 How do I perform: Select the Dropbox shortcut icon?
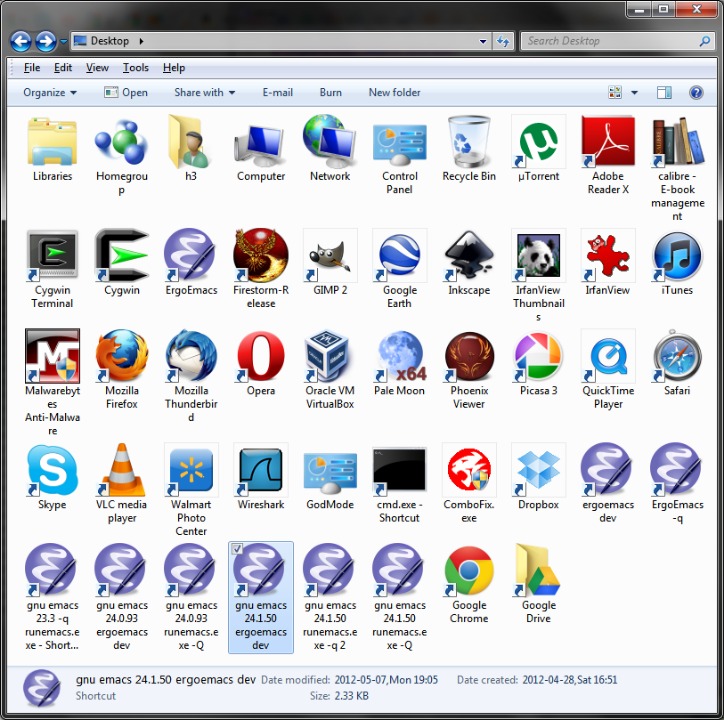point(538,471)
